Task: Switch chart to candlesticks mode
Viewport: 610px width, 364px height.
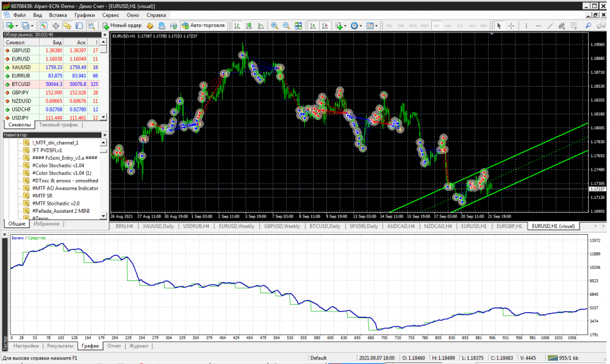Action: (249, 26)
